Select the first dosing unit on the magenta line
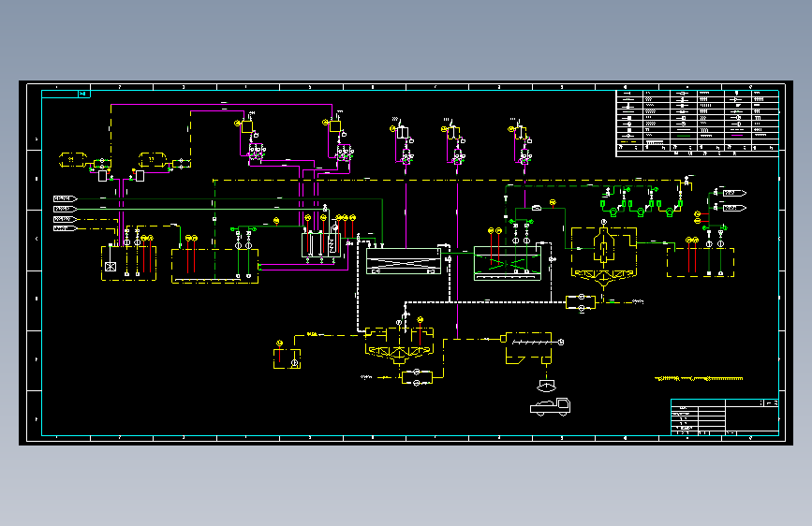 (251, 139)
